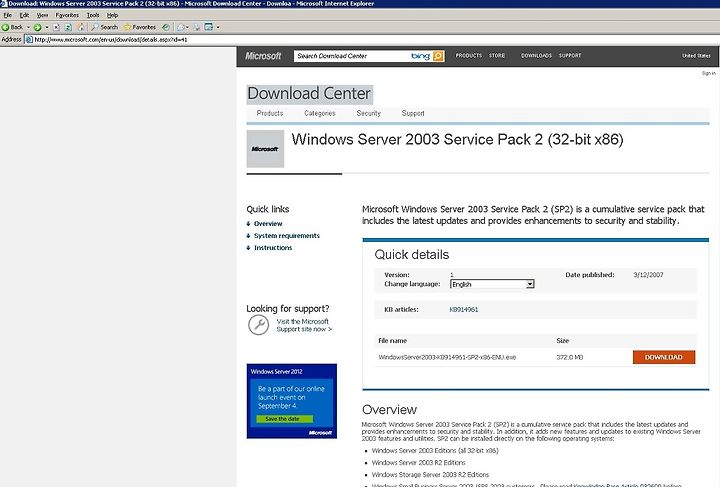This screenshot has height=487, width=720.
Task: Click the arrow beside the Instructions link
Action: click(x=248, y=247)
